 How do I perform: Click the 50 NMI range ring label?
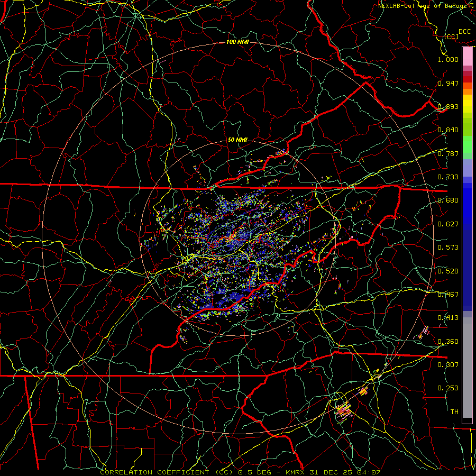click(237, 140)
